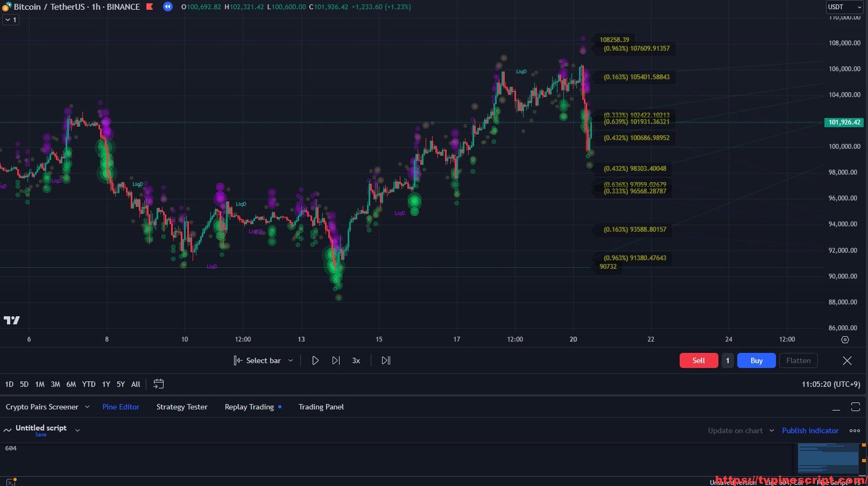Screen dimensions: 868x486
Task: Open the Pine console icon
Action: [x=10, y=482]
